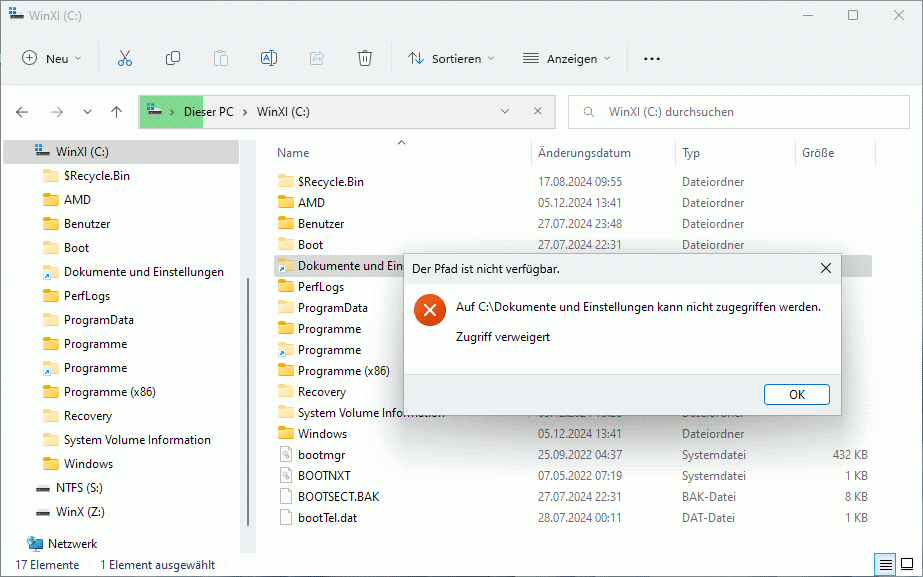Open the Neu dropdown menu

click(51, 58)
